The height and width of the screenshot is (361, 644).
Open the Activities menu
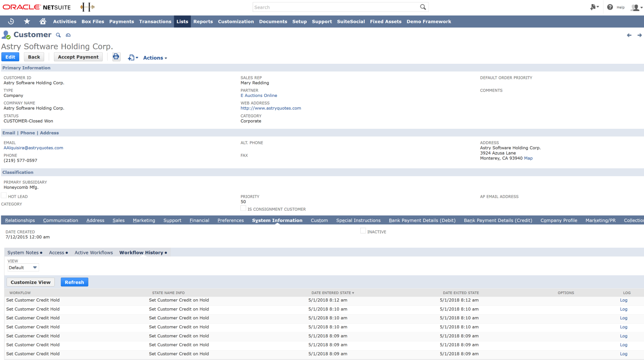tap(65, 21)
